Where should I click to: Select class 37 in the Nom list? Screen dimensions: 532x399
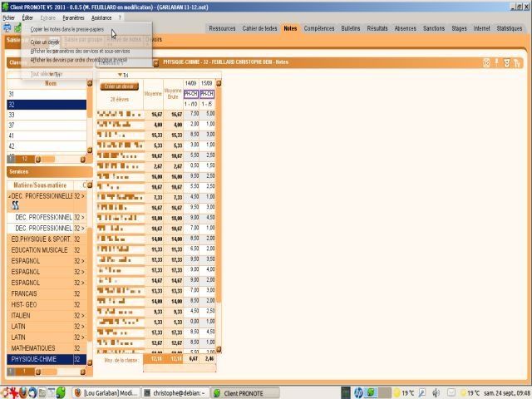(x=47, y=126)
